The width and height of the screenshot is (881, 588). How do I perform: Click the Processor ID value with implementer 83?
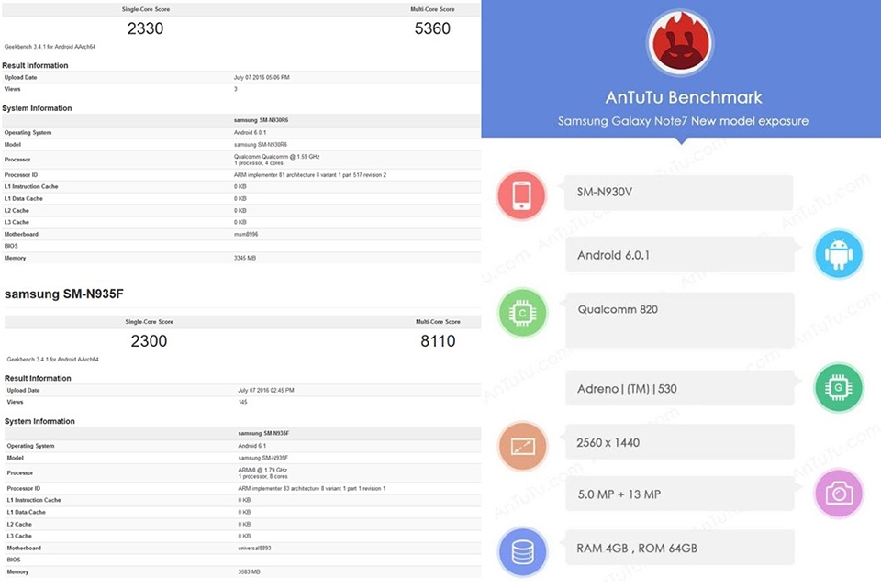click(x=312, y=489)
